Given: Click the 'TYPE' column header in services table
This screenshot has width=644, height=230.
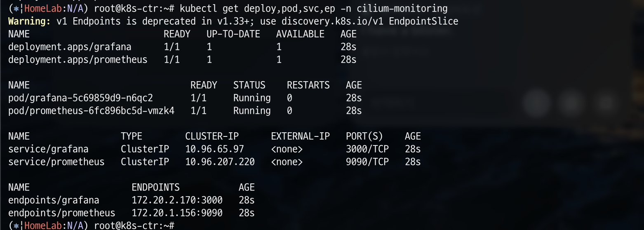Looking at the screenshot, I should (132, 136).
